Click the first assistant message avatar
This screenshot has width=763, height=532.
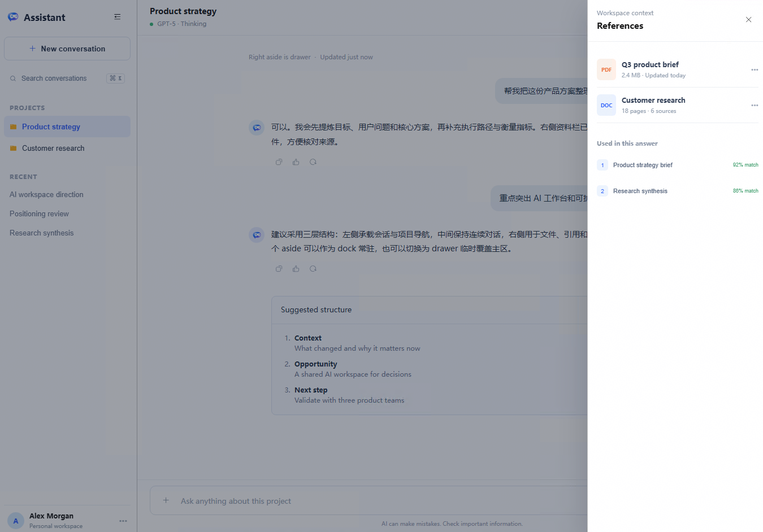[257, 128]
